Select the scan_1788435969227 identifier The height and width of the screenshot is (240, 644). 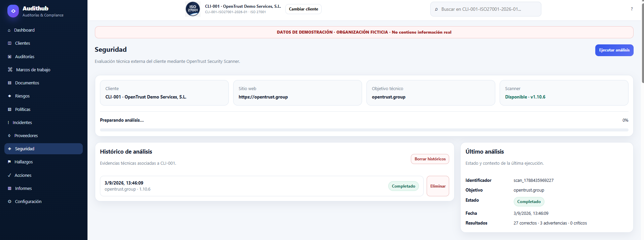[x=533, y=181]
